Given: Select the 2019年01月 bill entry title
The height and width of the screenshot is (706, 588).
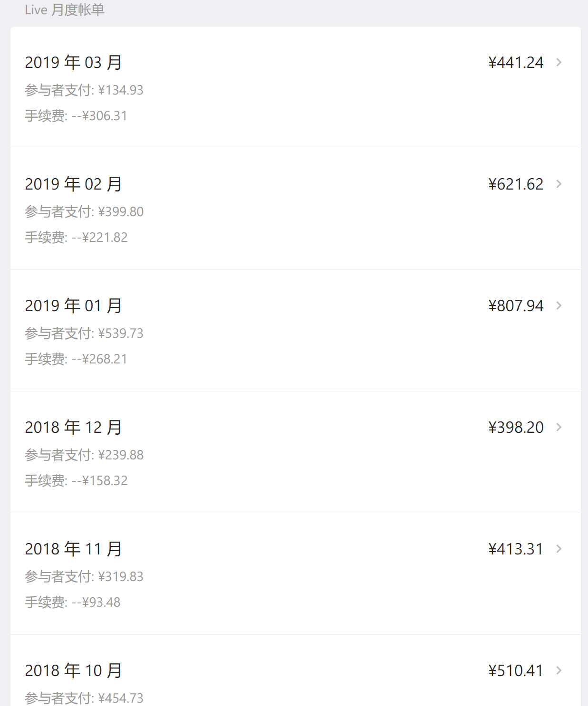Looking at the screenshot, I should pos(73,305).
